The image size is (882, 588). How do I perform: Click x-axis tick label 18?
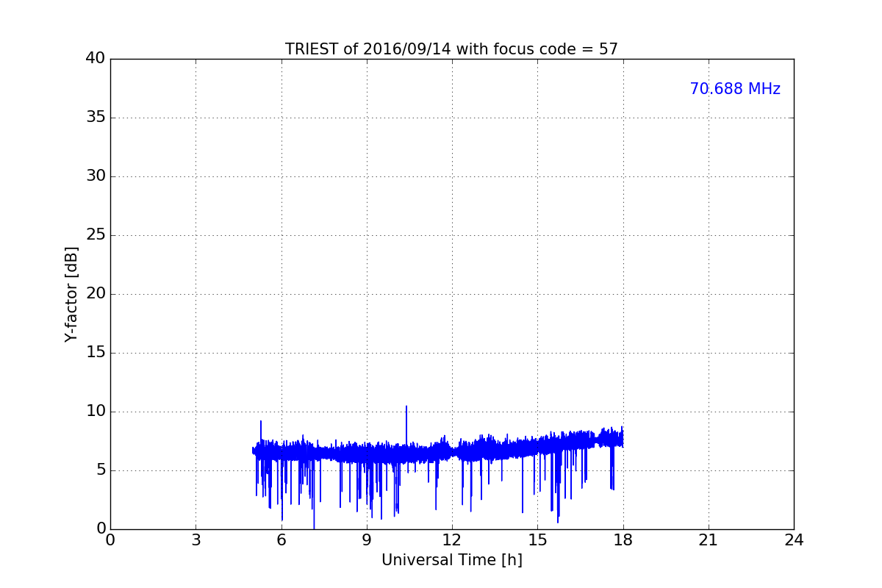(623, 540)
